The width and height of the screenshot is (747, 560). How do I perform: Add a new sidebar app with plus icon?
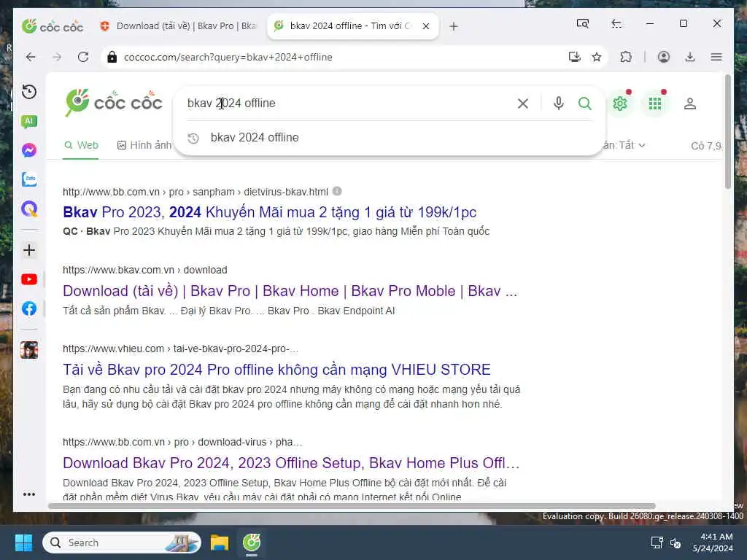coord(29,250)
